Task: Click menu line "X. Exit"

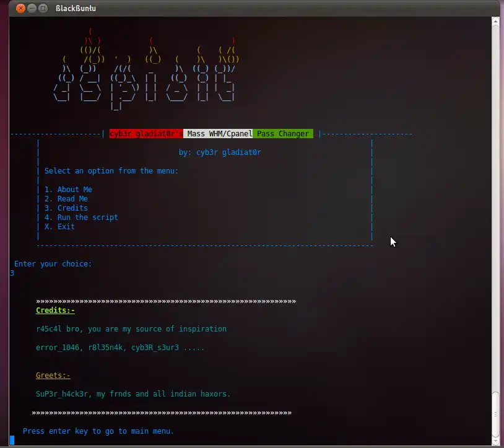Action: coord(59,226)
